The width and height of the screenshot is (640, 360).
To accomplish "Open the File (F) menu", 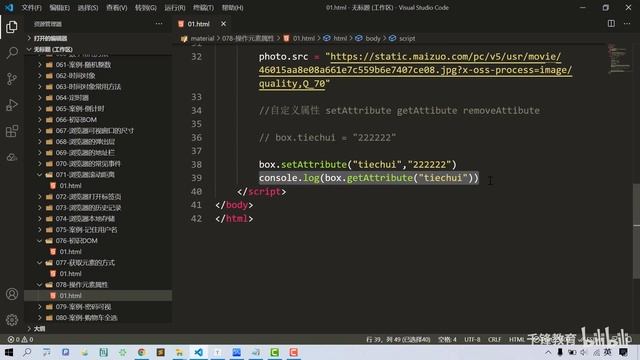I will (x=31, y=7).
